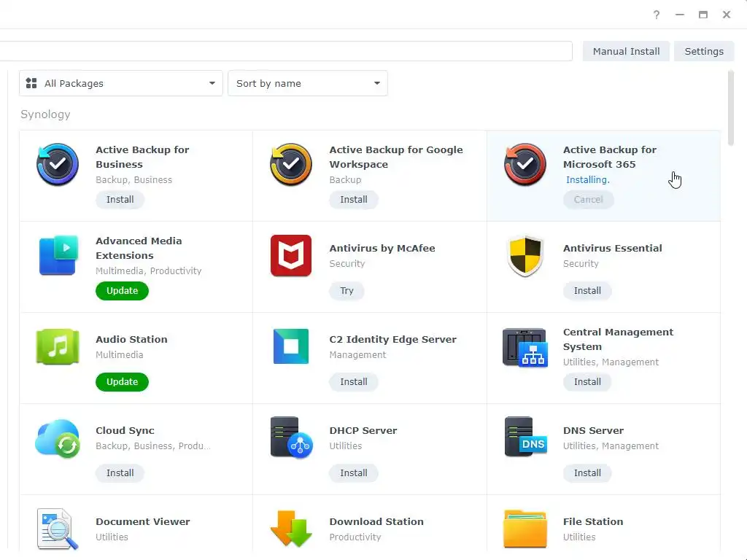Click the Installing status text
747x560 pixels.
pyautogui.click(x=588, y=180)
